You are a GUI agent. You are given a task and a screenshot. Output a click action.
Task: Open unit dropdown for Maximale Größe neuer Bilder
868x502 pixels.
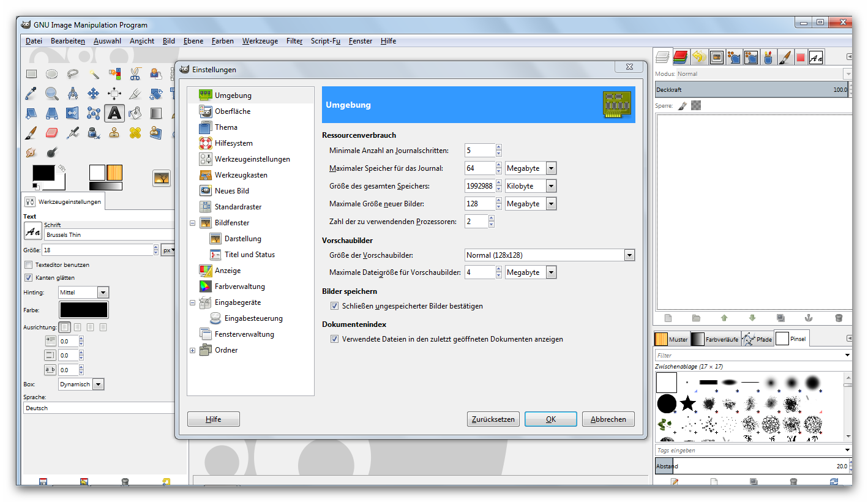(551, 204)
